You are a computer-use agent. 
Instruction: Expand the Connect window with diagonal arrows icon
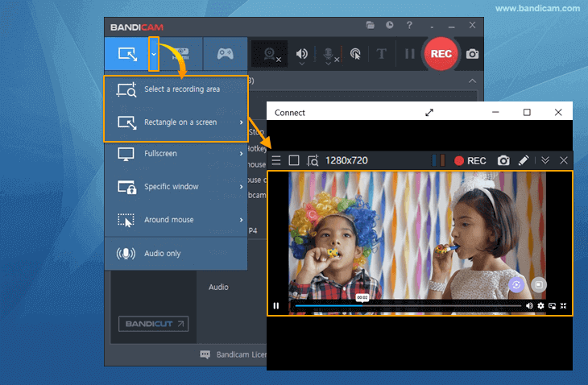coord(429,113)
